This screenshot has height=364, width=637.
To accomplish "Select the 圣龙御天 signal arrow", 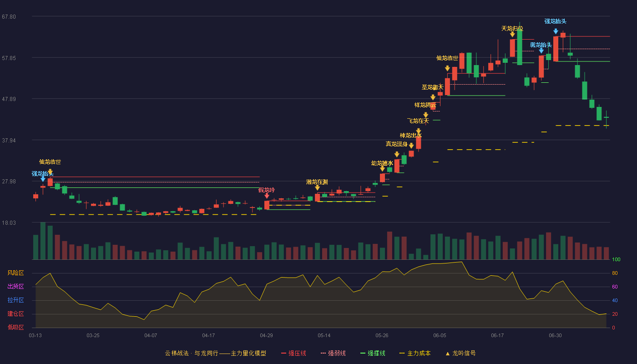I will click(x=433, y=97).
